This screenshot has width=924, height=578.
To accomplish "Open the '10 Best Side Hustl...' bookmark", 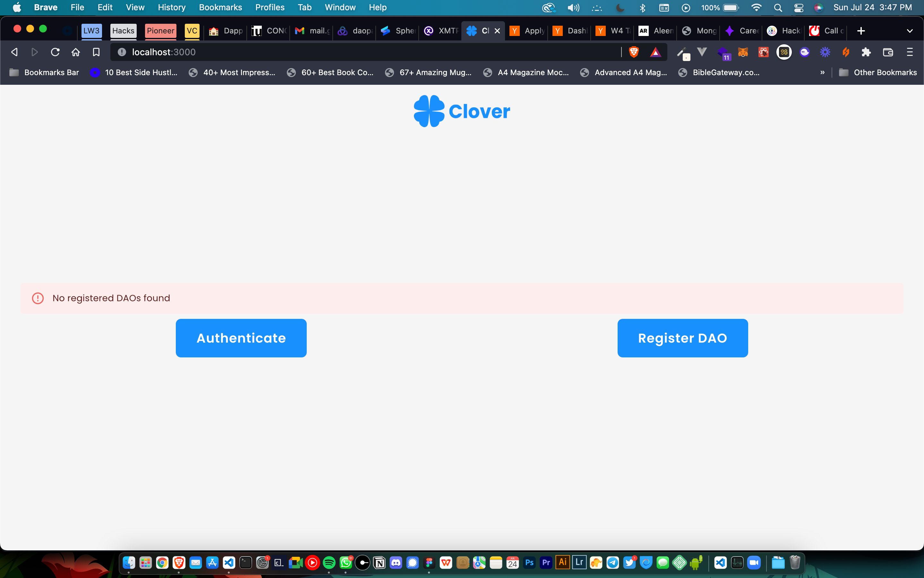I will [134, 72].
